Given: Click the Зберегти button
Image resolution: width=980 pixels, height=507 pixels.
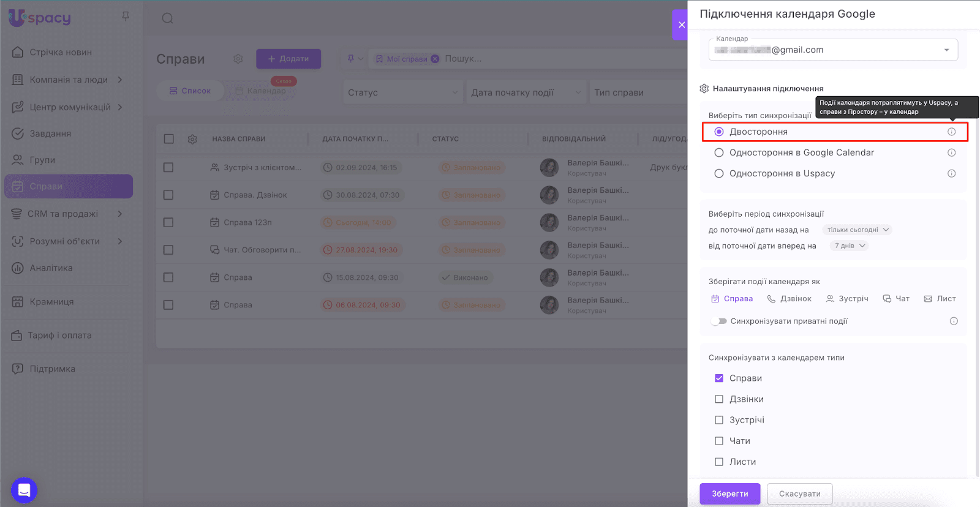Looking at the screenshot, I should [729, 494].
